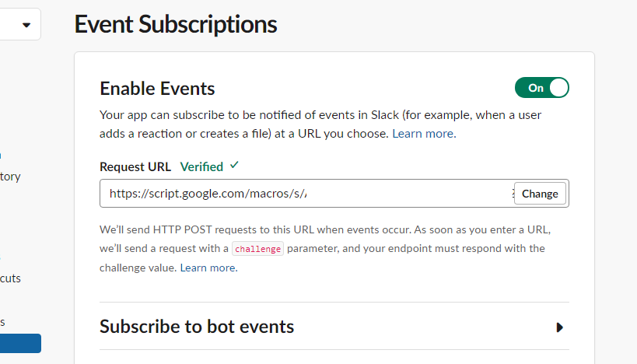Screen dimensions: 637x364
Task: Open sidebar item showing only letter 's'
Action: pyautogui.click(x=3, y=321)
